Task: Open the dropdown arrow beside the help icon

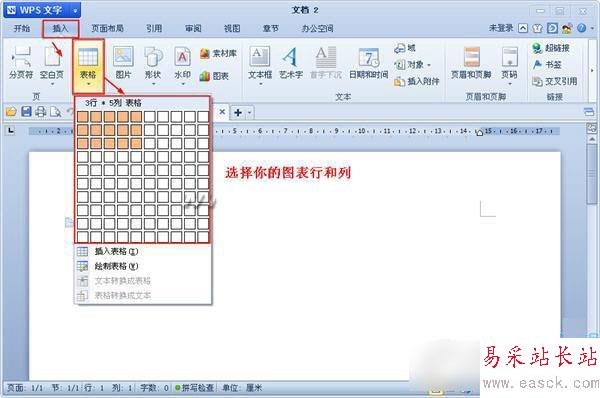Action: coord(592,28)
